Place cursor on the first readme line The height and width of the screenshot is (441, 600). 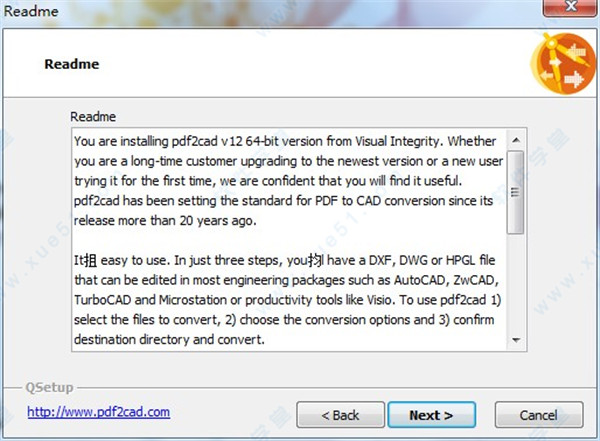285,141
